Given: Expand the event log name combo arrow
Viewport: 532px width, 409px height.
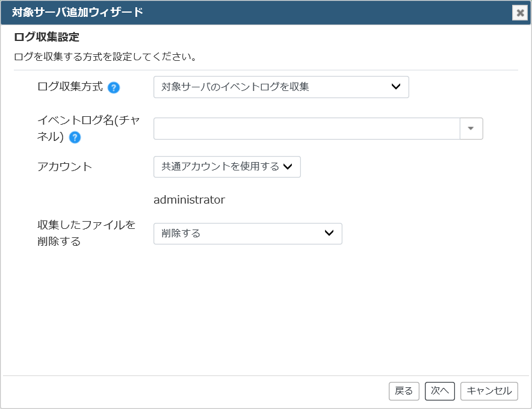Looking at the screenshot, I should [471, 128].
